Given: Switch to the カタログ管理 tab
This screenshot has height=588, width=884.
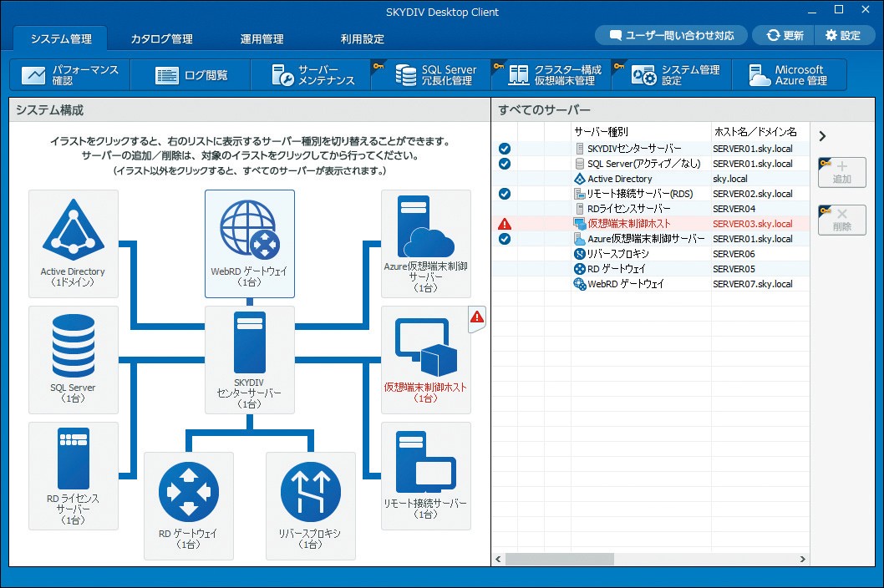Looking at the screenshot, I should [162, 39].
